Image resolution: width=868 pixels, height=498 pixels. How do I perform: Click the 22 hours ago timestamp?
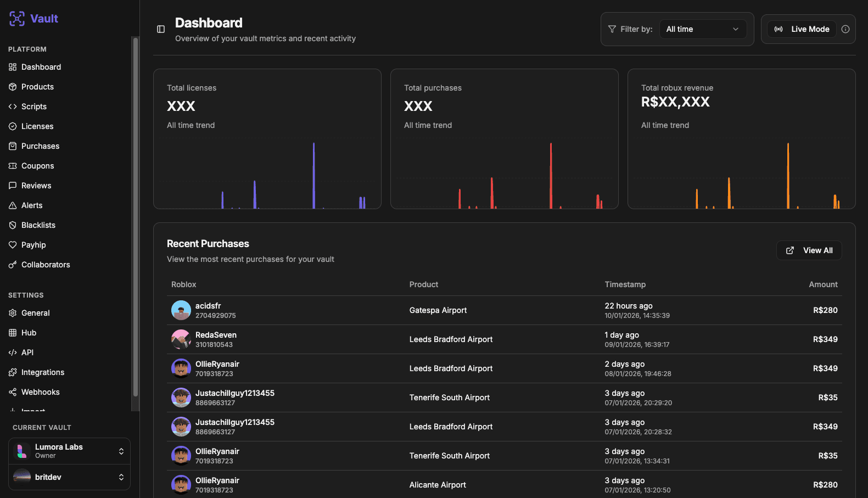click(x=629, y=306)
